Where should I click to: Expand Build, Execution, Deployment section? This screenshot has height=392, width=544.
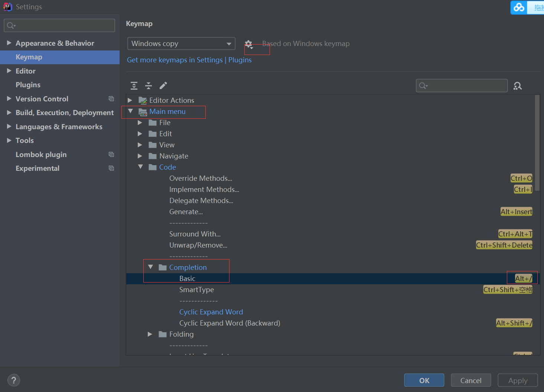click(9, 112)
